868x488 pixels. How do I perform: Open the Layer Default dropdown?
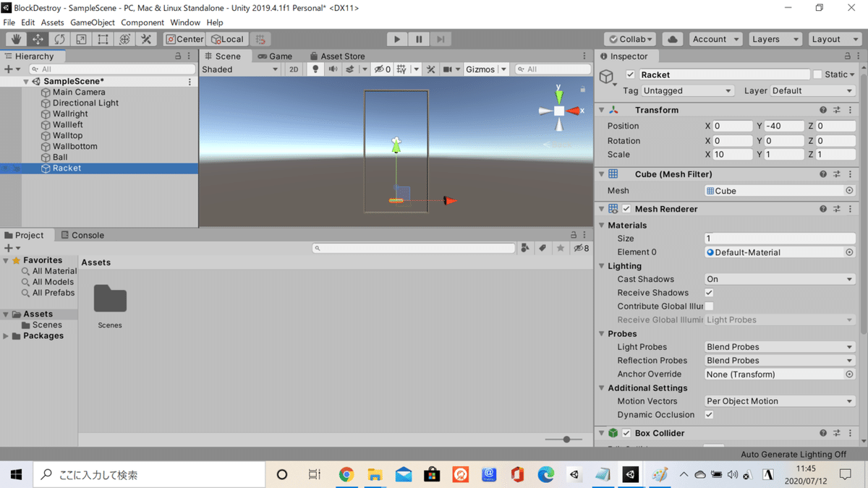(x=813, y=90)
